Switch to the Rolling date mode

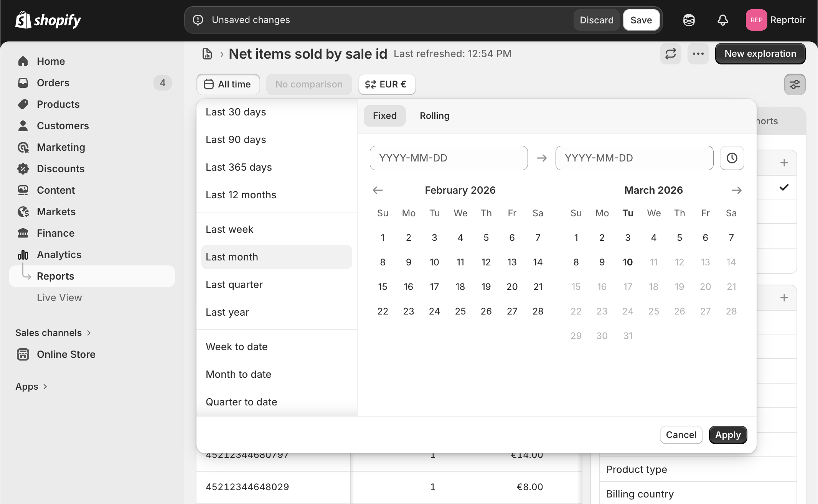[434, 116]
